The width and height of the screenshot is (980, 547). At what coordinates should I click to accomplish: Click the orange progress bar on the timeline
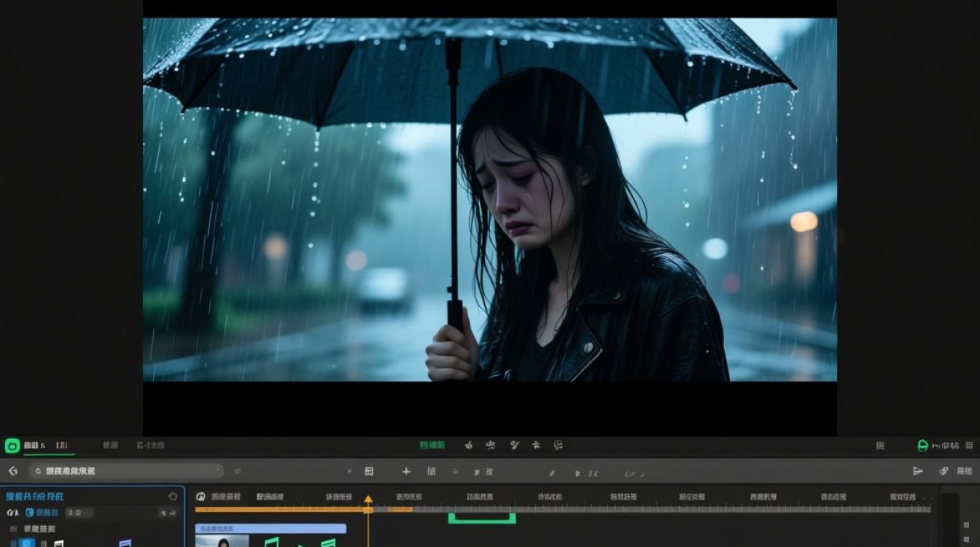tap(281, 510)
